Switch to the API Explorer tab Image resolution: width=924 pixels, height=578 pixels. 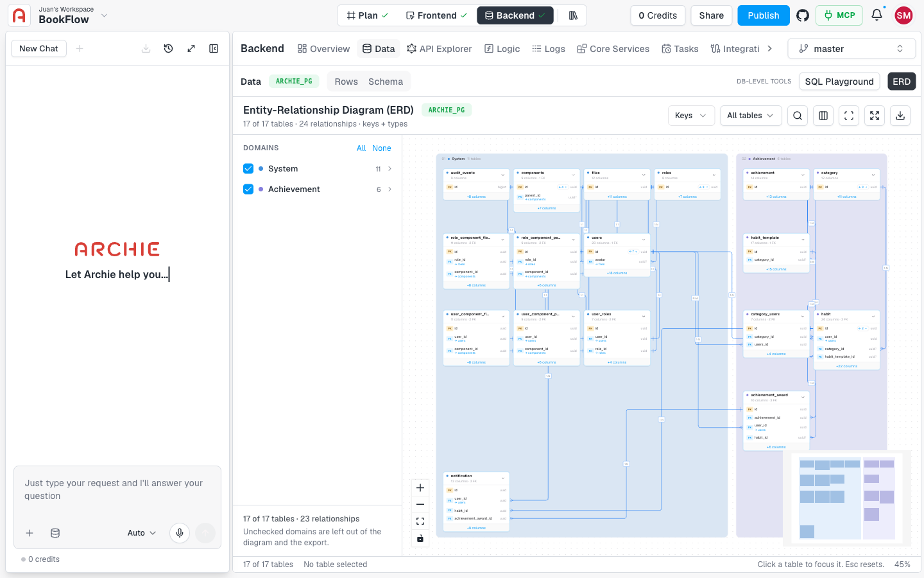click(x=439, y=49)
